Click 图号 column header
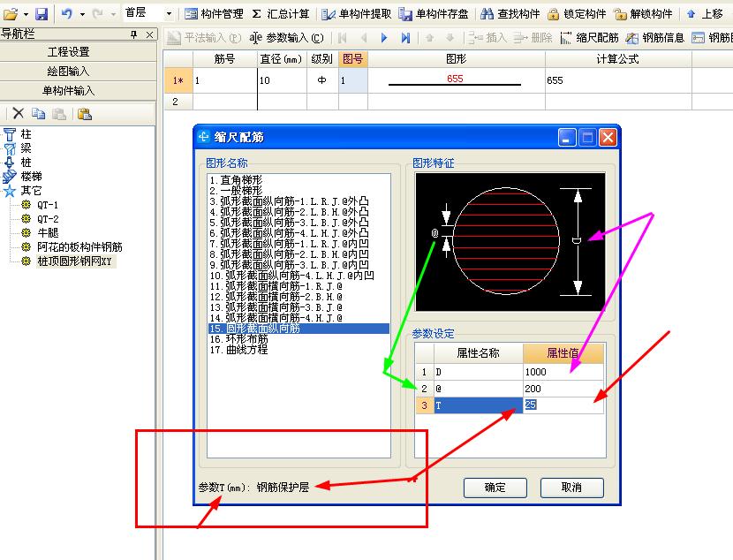Screen dimensions: 733x560 click(353, 59)
